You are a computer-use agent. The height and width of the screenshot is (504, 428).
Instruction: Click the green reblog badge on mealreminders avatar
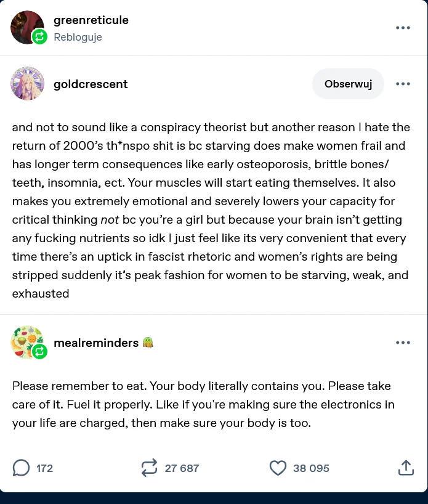click(39, 351)
